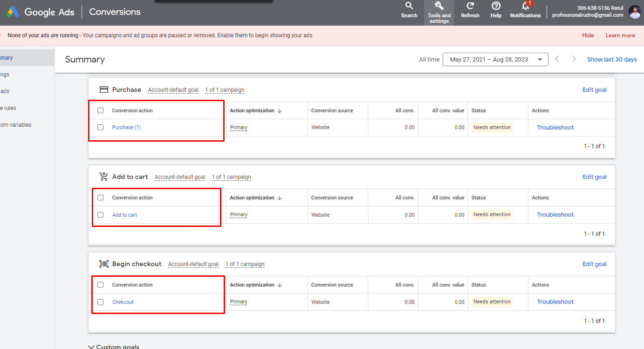Open the Notifications bell icon
The image size is (644, 349).
[x=525, y=6]
